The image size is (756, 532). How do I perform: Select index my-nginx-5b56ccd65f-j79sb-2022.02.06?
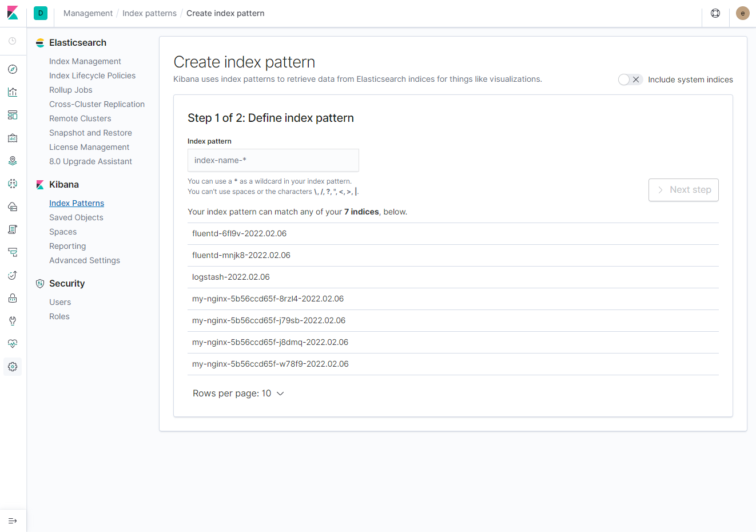point(453,320)
